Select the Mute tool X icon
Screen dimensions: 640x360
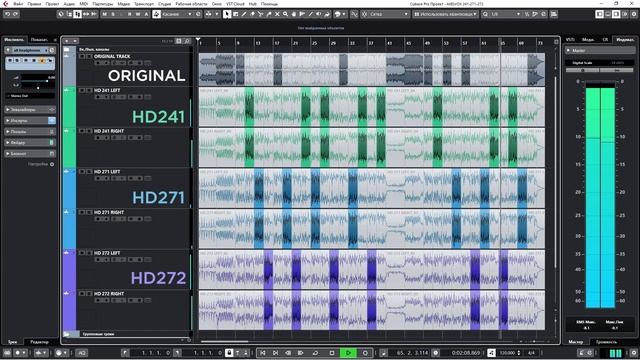click(x=277, y=14)
